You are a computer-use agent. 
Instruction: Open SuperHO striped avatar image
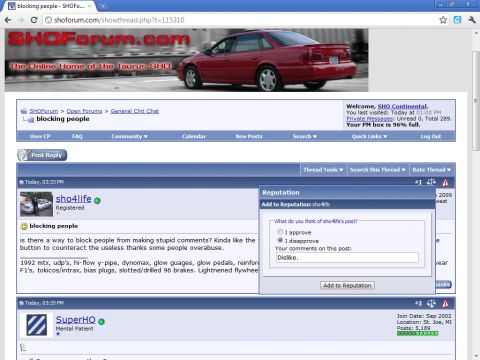(36, 325)
